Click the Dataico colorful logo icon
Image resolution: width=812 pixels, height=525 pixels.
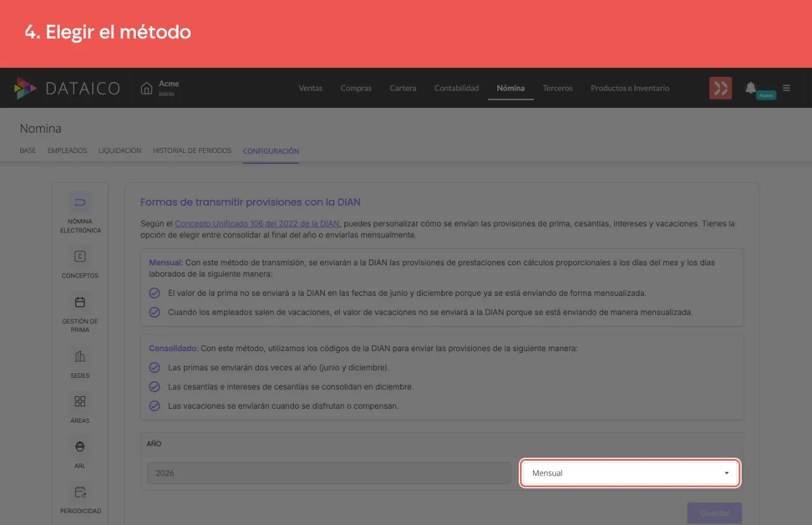pos(25,88)
